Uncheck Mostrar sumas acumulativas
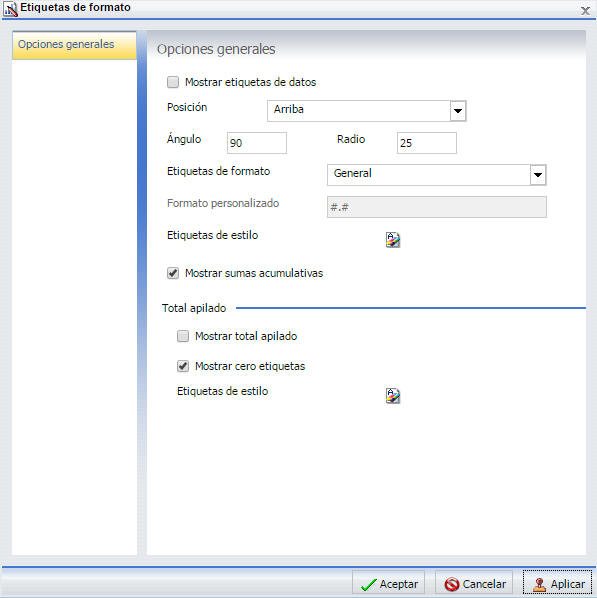Screen dimensions: 597x598 (173, 273)
